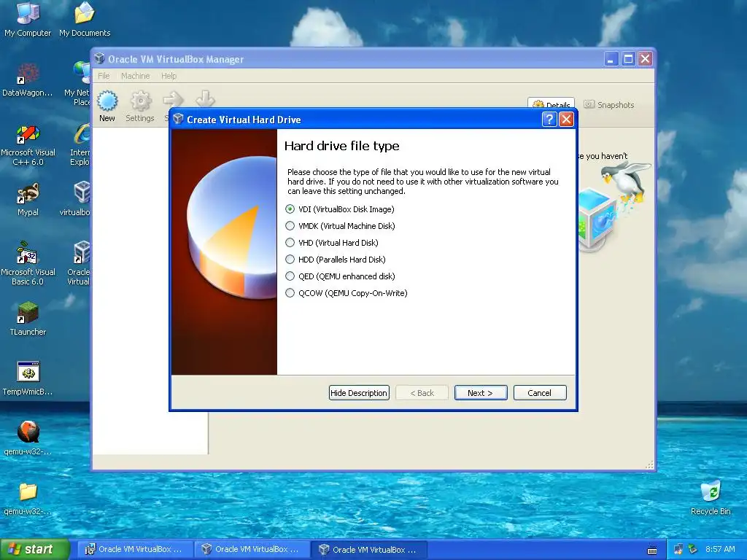This screenshot has width=747, height=560.
Task: Select the DataWagon desktop shortcut
Action: (28, 80)
